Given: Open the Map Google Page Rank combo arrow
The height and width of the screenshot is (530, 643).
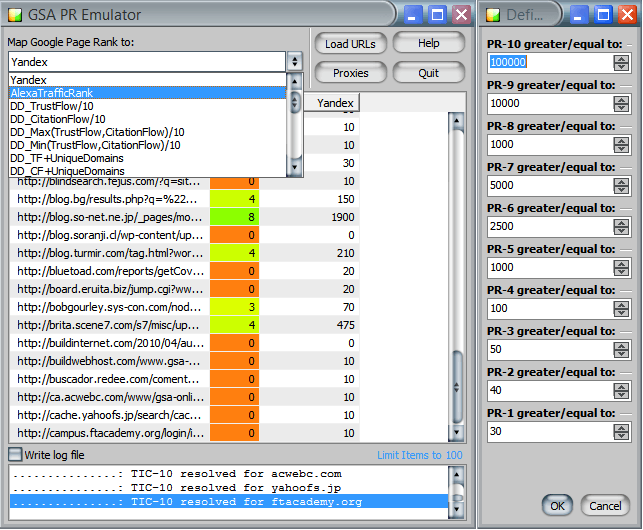Looking at the screenshot, I should click(294, 62).
